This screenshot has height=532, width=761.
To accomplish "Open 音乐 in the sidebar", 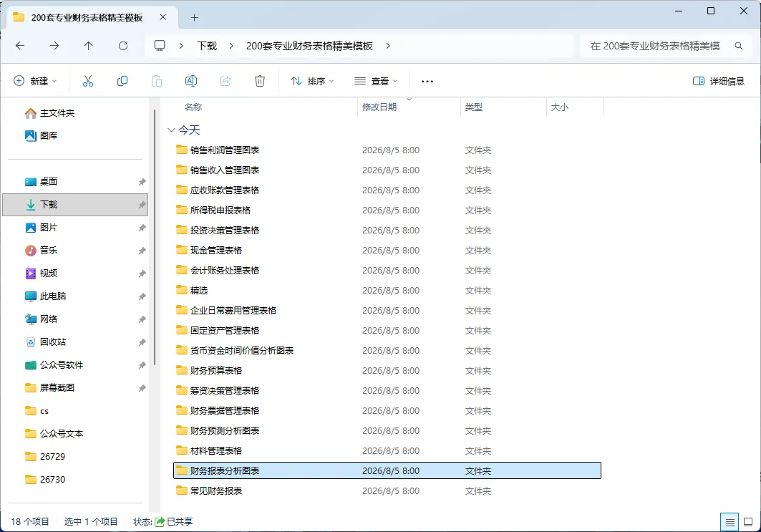I will point(75,250).
